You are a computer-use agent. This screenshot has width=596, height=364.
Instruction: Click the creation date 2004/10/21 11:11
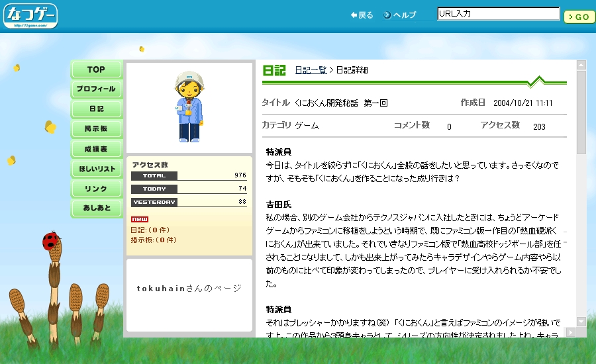[522, 103]
